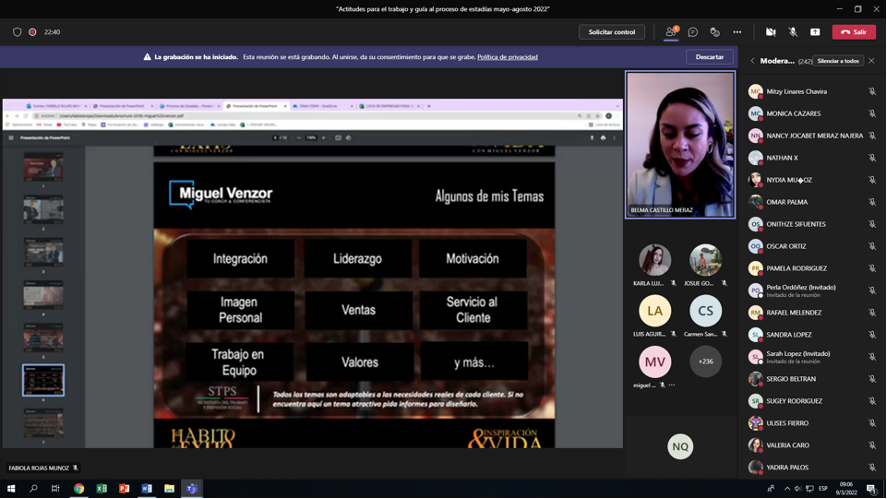Select participant PAMELA RODRIGUEZ

(x=812, y=268)
